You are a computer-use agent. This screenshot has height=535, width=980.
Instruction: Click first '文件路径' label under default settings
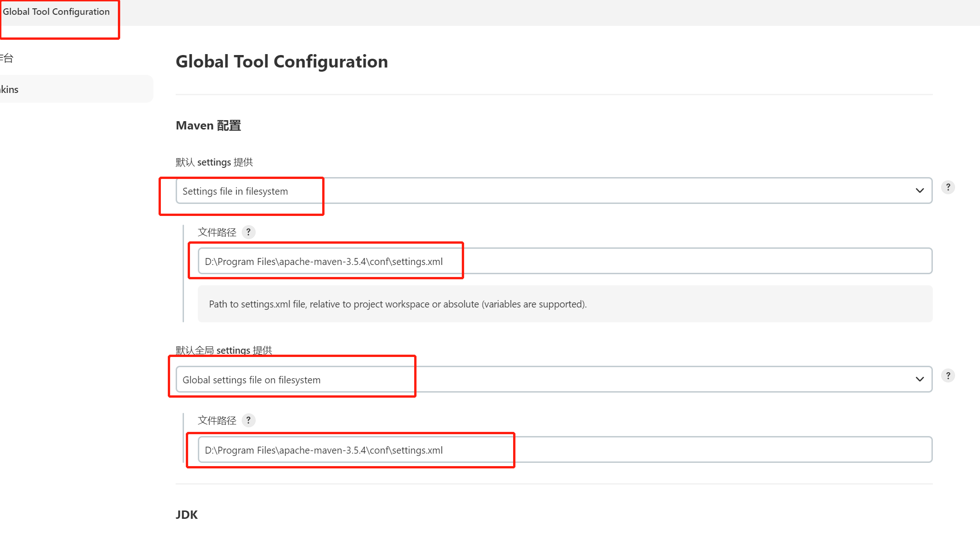click(217, 232)
